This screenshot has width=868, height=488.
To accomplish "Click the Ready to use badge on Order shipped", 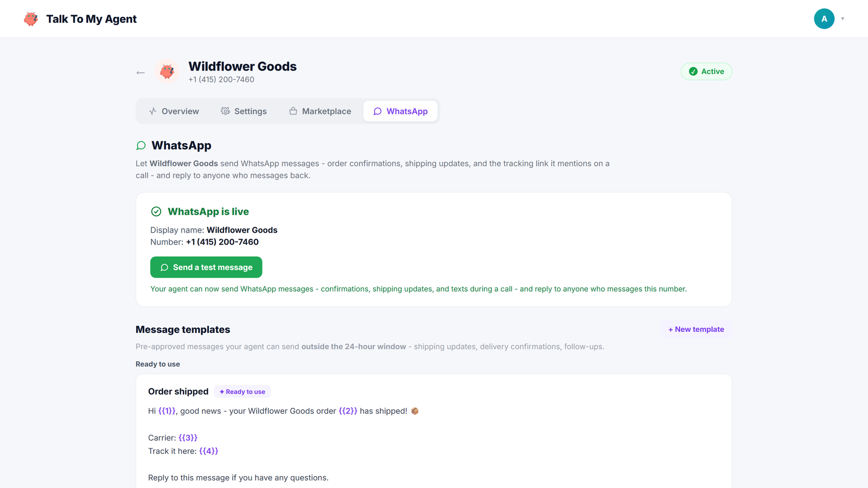I will [x=242, y=391].
